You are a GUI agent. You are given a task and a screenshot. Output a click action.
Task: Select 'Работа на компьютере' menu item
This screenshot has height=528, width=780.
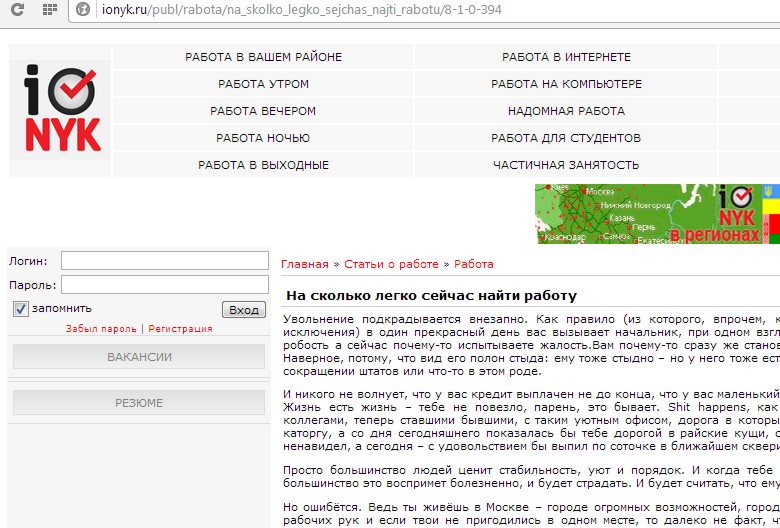point(566,84)
